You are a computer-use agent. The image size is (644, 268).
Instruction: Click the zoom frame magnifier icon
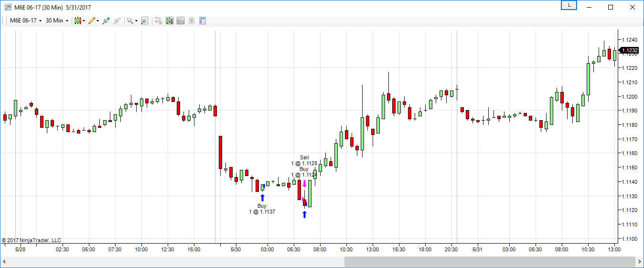tap(144, 21)
